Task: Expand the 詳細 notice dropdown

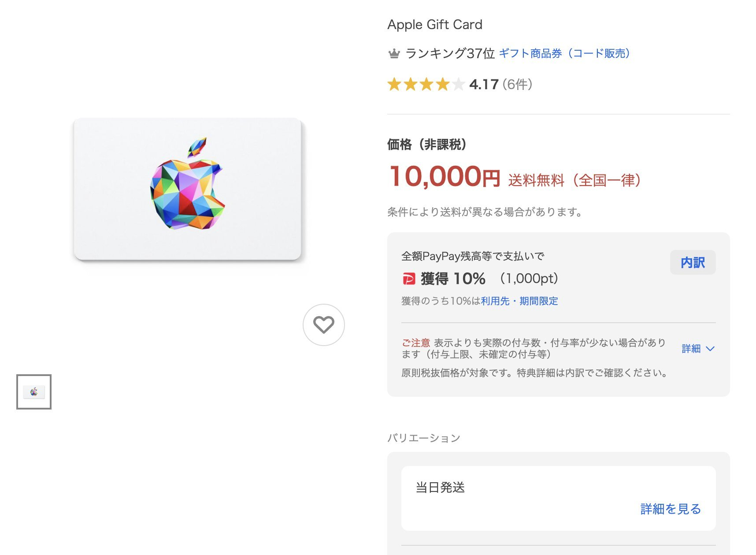Action: coord(691,349)
